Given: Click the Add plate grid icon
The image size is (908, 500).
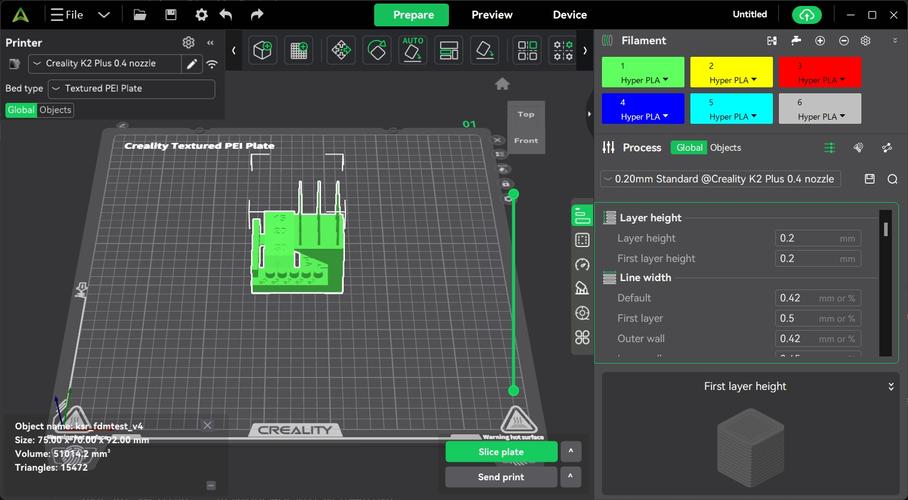Looking at the screenshot, I should click(299, 50).
